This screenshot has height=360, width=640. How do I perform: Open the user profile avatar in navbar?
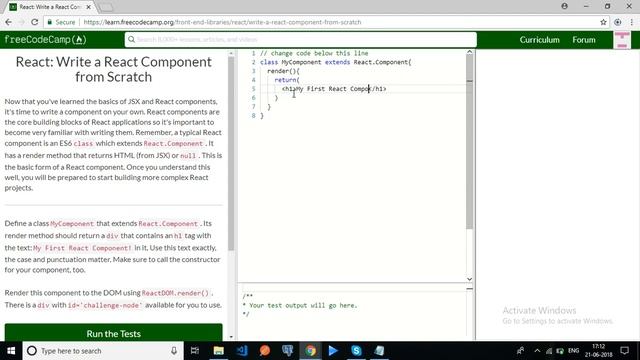[x=622, y=40]
